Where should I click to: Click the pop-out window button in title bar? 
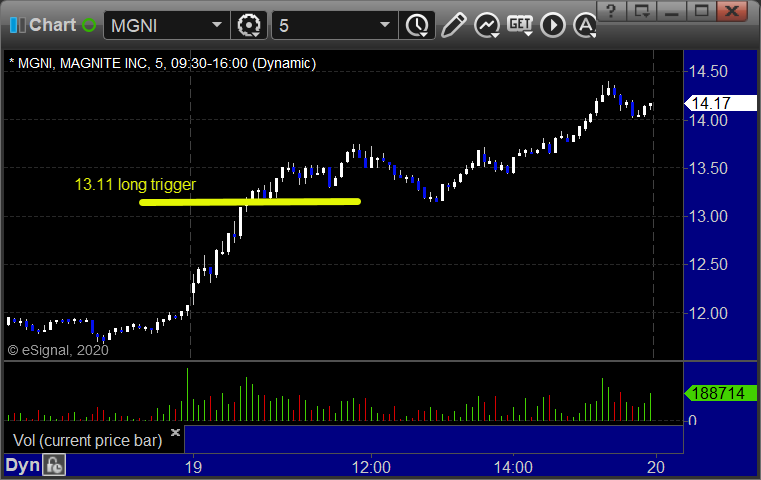coord(642,11)
